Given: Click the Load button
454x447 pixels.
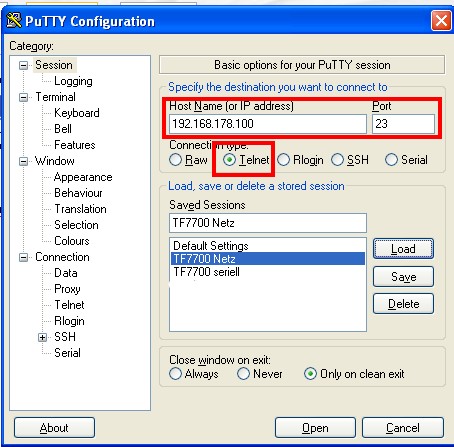Looking at the screenshot, I should [x=403, y=249].
